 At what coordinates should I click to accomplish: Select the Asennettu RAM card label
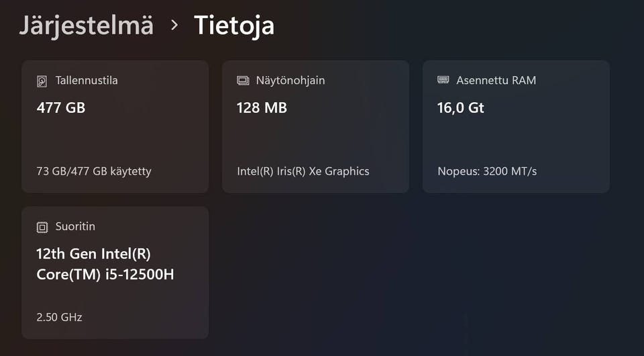coord(496,81)
